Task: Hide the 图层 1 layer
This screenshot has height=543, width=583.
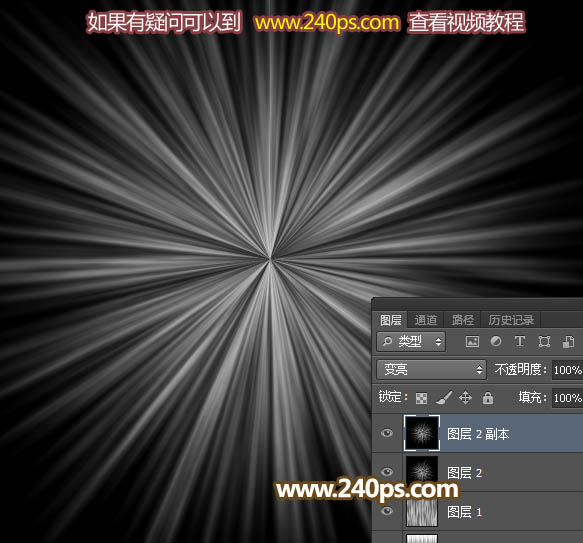Action: click(x=387, y=511)
